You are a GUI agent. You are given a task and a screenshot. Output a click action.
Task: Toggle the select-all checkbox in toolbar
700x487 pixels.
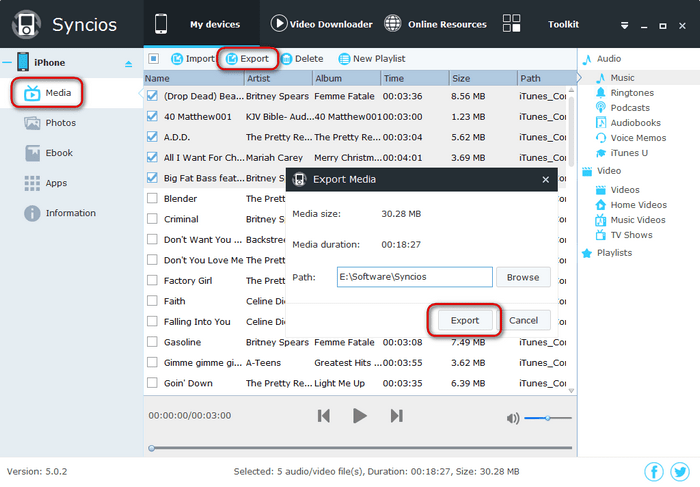click(x=154, y=58)
